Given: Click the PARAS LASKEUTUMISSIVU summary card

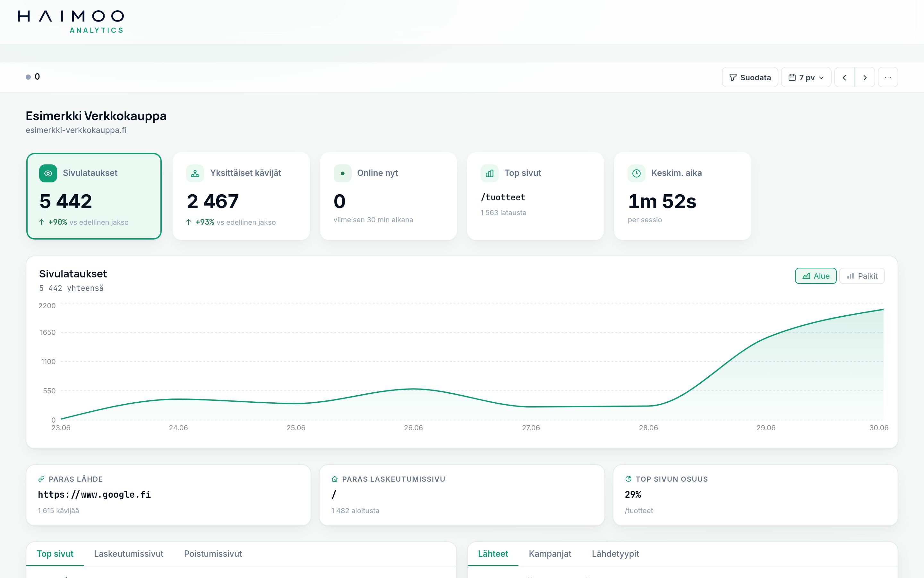Looking at the screenshot, I should click(x=462, y=495).
